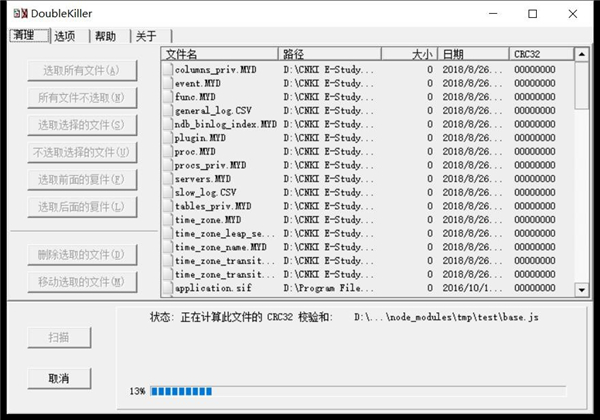Sort by the 日期 column header
This screenshot has height=420, width=600.
pyautogui.click(x=473, y=54)
